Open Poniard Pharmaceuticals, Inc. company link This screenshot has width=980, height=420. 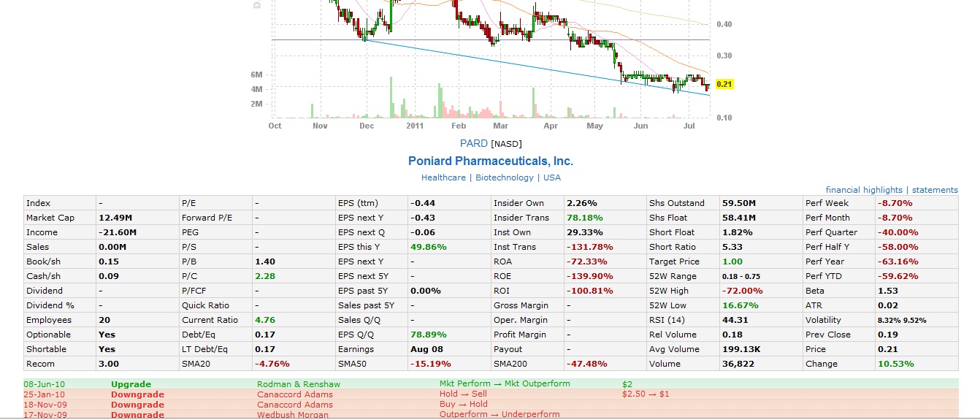491,161
